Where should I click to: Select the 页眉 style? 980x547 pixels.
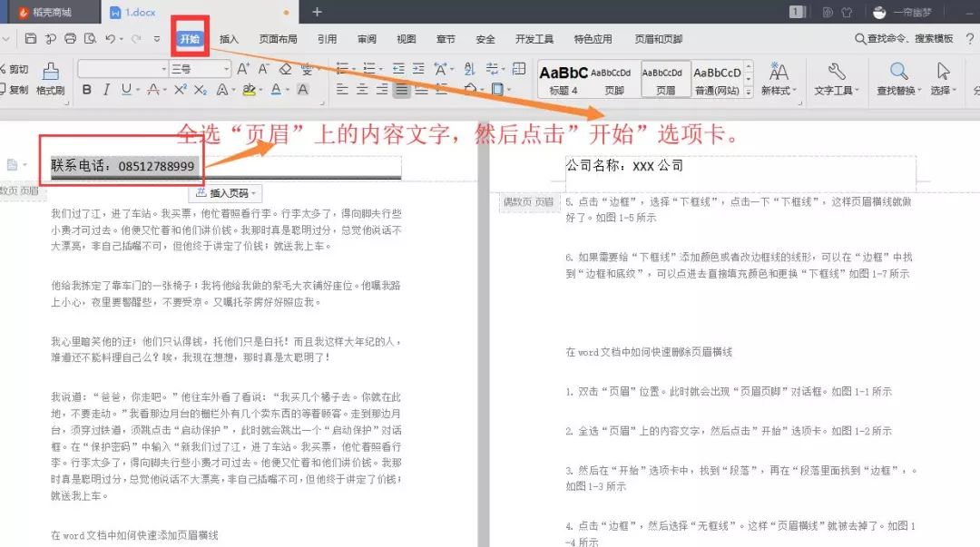[666, 80]
